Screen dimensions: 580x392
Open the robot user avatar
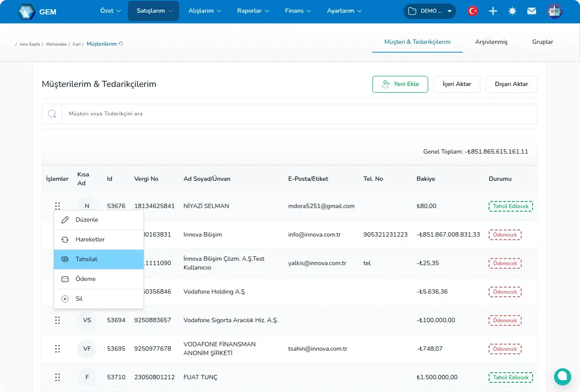tap(555, 11)
